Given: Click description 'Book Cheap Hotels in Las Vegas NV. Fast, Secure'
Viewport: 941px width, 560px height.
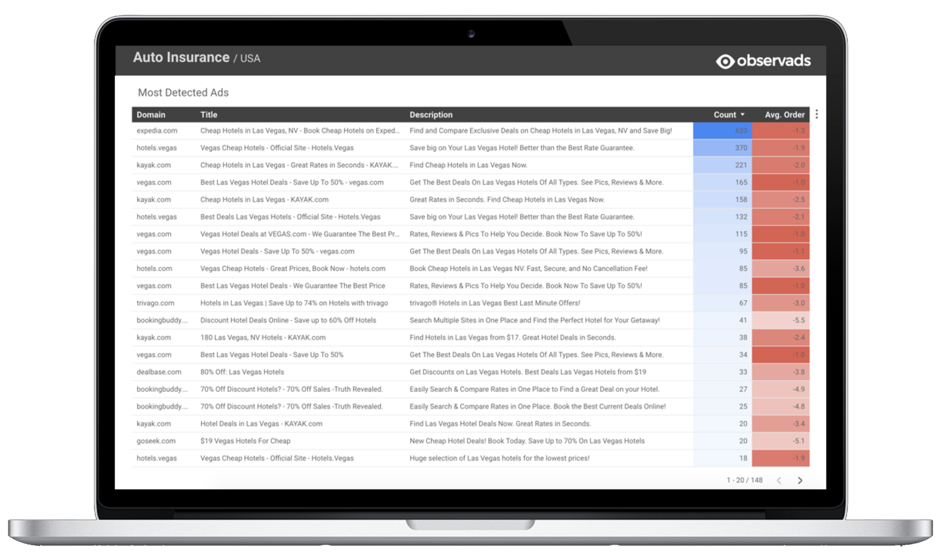Looking at the screenshot, I should click(528, 269).
